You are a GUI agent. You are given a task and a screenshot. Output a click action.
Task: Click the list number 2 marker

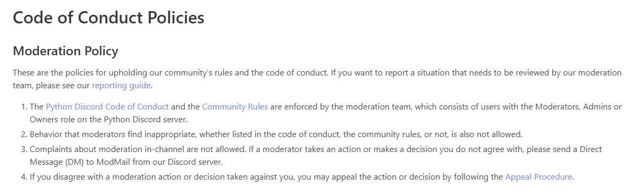pyautogui.click(x=24, y=134)
